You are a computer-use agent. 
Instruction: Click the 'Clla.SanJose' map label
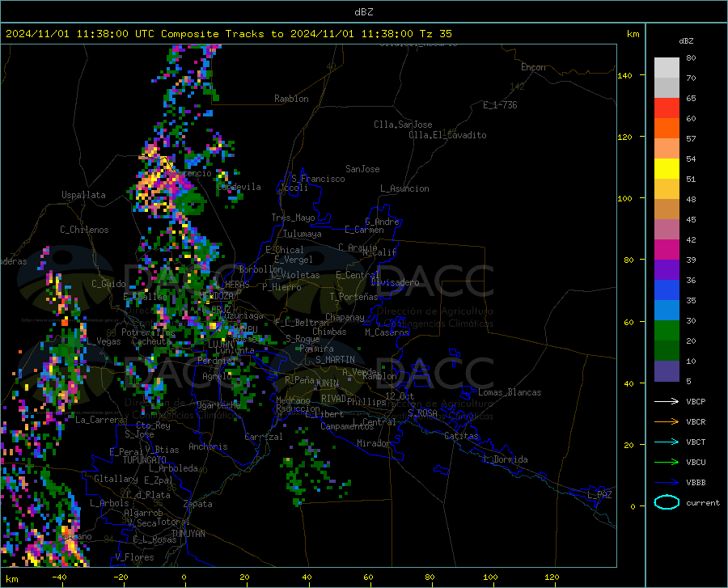point(403,125)
